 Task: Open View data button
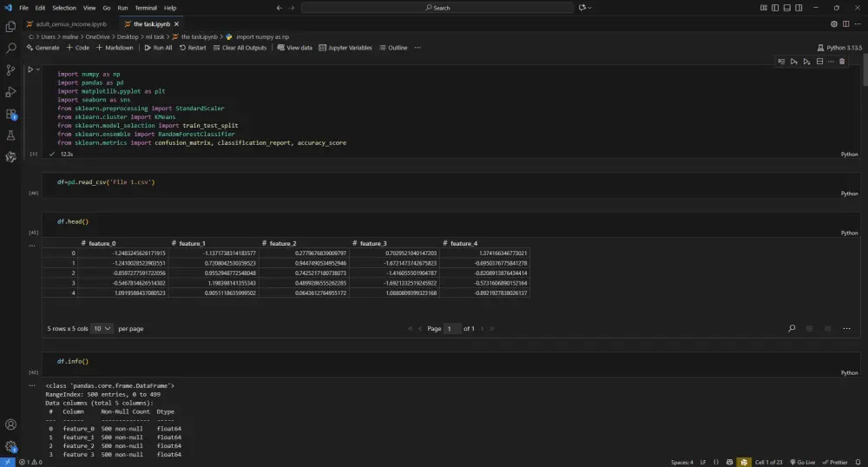click(294, 48)
